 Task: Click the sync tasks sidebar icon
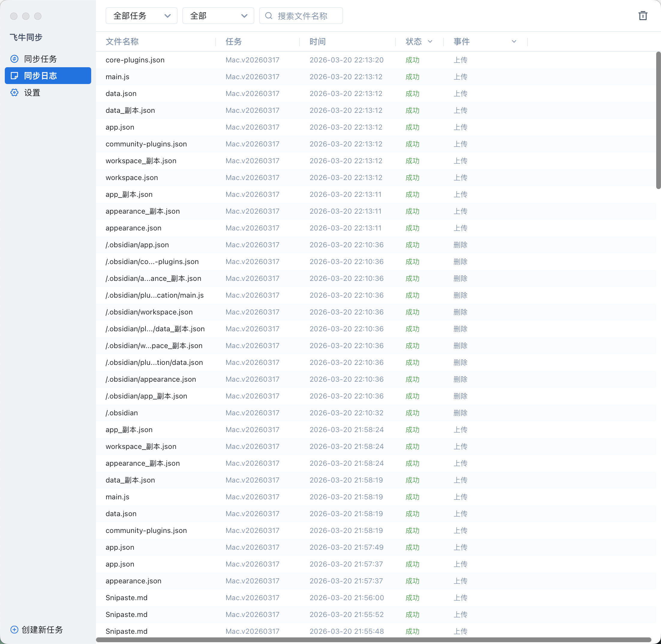14,59
